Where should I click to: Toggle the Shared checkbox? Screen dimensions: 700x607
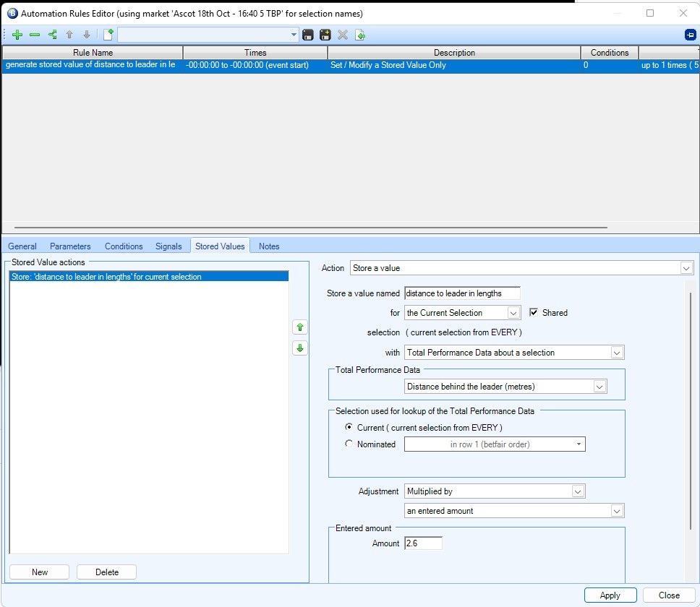pos(534,313)
